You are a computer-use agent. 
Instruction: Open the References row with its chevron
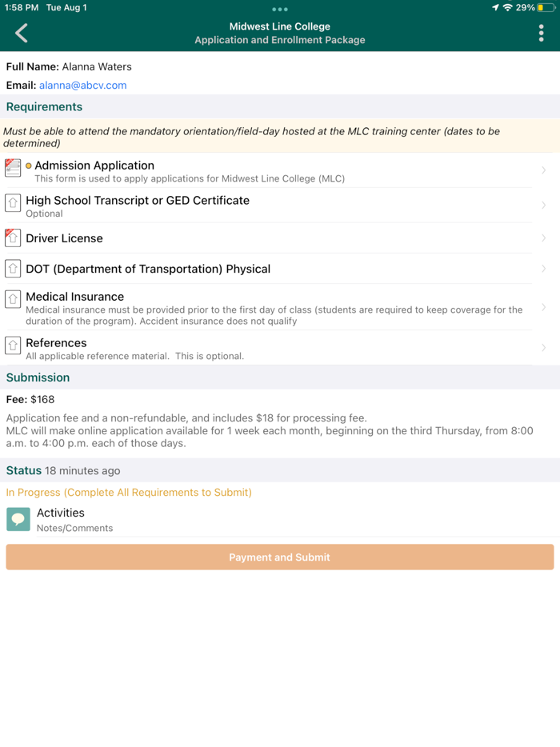(544, 349)
